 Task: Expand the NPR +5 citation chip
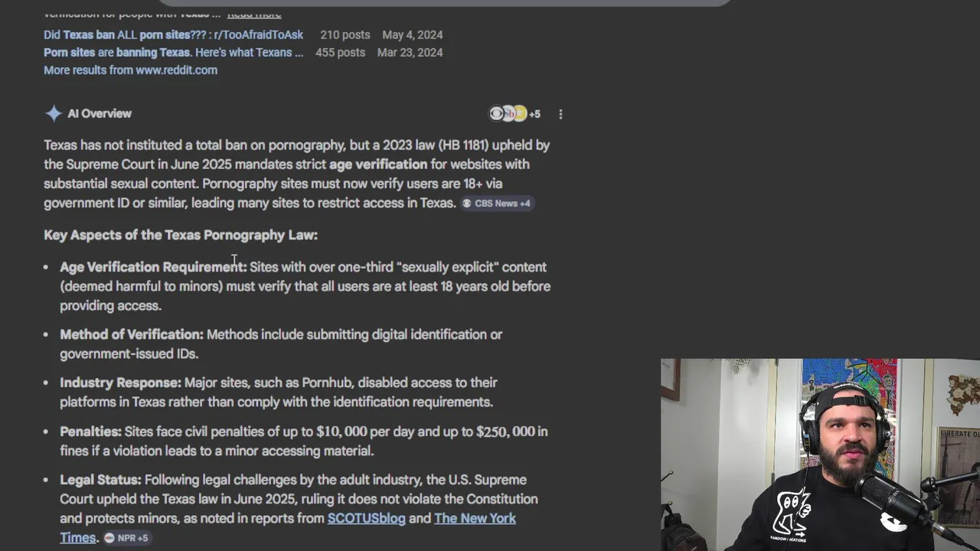pos(126,538)
